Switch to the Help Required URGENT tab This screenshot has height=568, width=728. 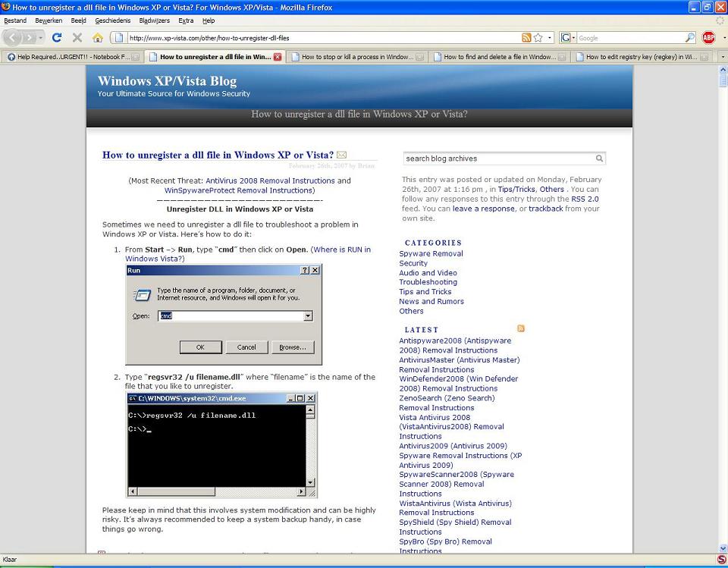tap(73, 57)
